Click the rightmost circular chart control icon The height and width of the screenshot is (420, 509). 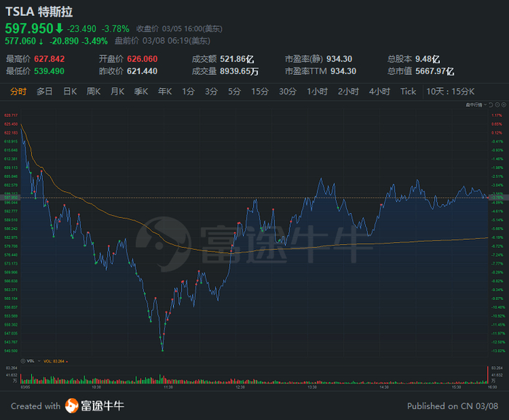[503, 105]
